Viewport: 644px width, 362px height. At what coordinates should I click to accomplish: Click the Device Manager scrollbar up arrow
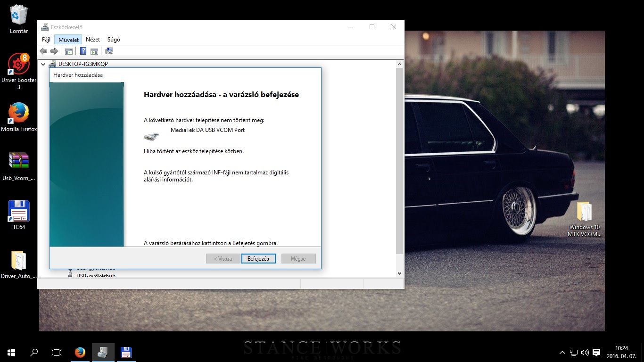400,64
